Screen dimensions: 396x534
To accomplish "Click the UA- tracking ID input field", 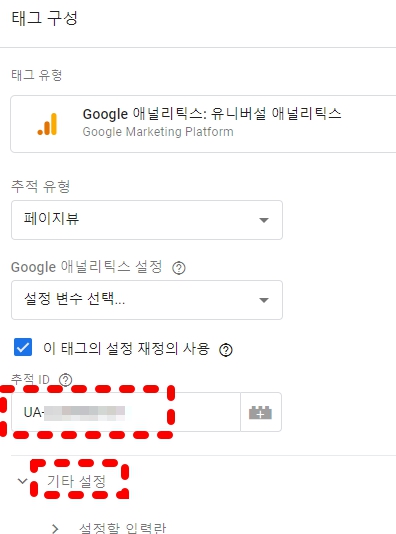I will 126,412.
